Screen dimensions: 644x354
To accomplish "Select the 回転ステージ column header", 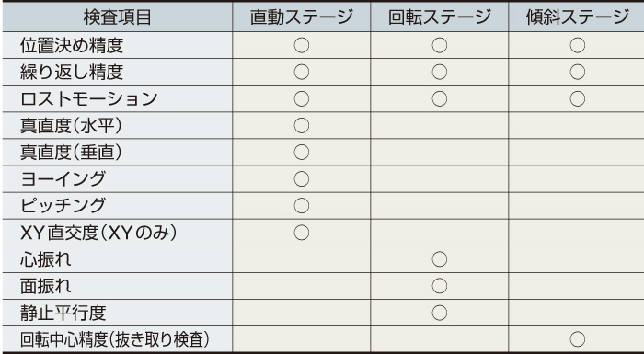I will [x=440, y=17].
